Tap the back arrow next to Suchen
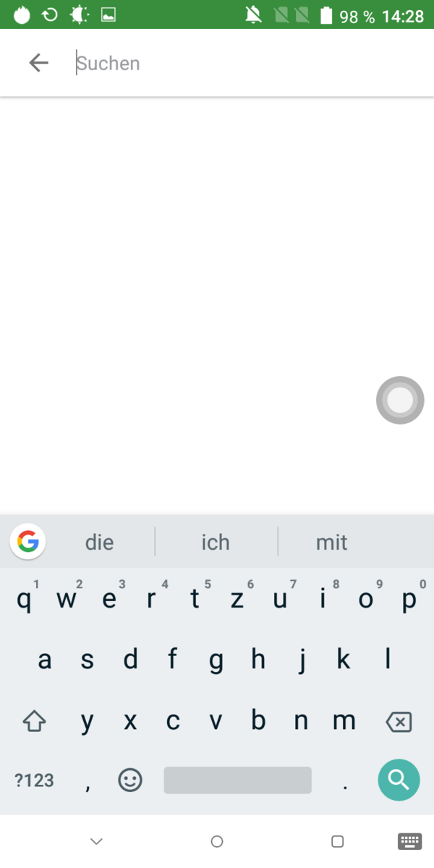434x868 pixels. (38, 63)
